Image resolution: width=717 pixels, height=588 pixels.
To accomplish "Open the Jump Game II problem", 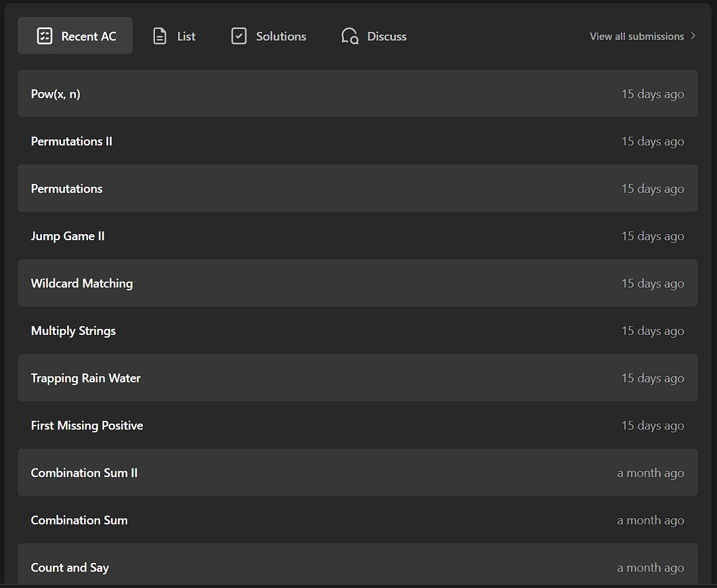I will click(68, 236).
